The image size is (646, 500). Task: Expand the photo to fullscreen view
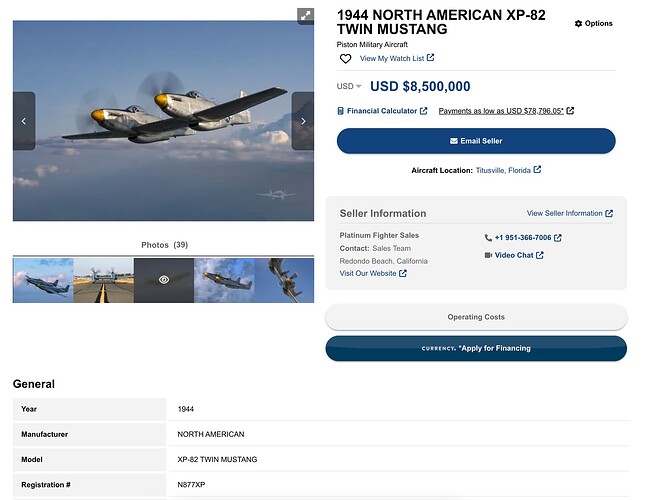[x=305, y=16]
